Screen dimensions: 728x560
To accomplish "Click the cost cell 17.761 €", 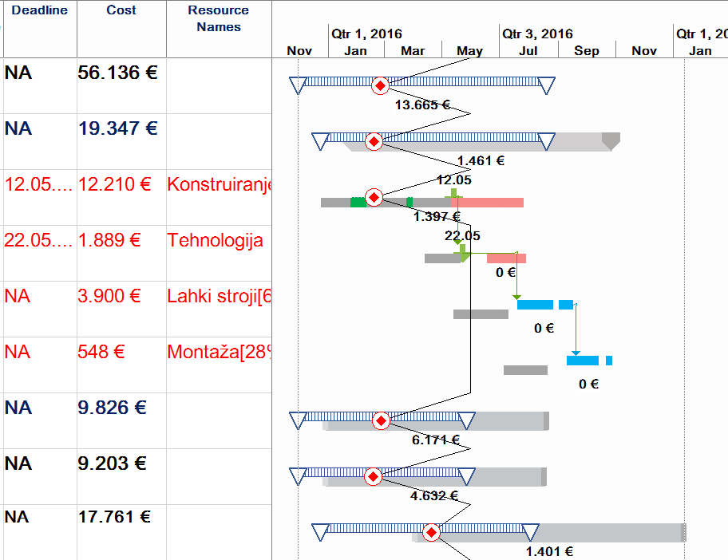I will pyautogui.click(x=115, y=516).
